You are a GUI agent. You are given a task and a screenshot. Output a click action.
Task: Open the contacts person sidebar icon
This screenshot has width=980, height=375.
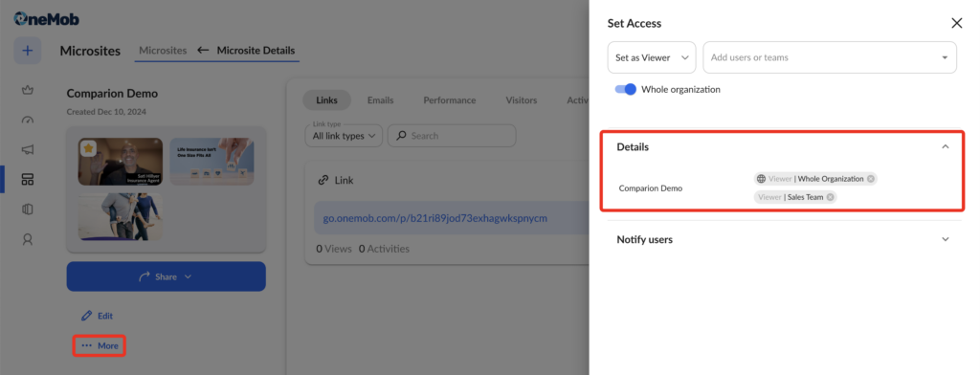tap(27, 239)
